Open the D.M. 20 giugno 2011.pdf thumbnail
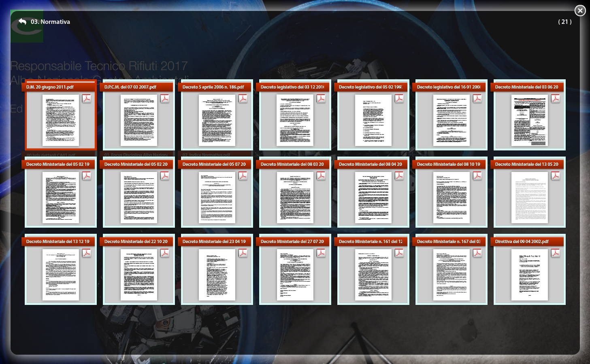This screenshot has width=590, height=364. 61,121
